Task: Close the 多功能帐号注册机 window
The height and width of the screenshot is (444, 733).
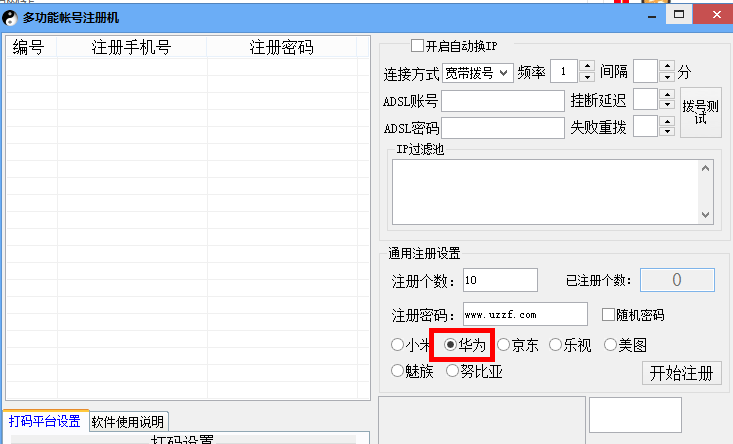Action: 717,15
